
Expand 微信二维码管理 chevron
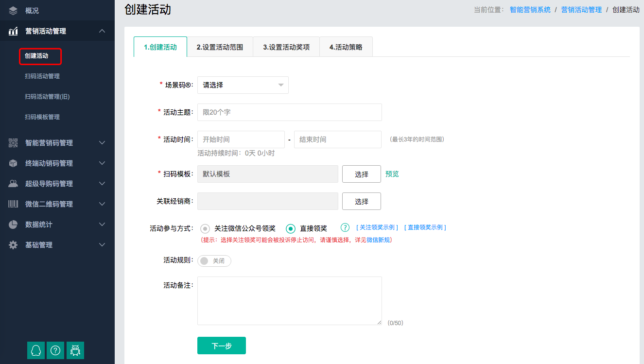[x=102, y=204]
